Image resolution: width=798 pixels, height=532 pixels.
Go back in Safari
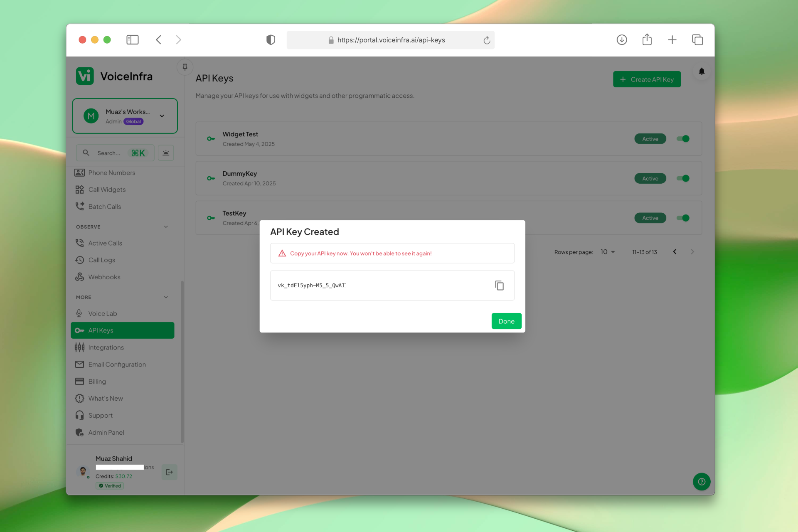(x=158, y=40)
